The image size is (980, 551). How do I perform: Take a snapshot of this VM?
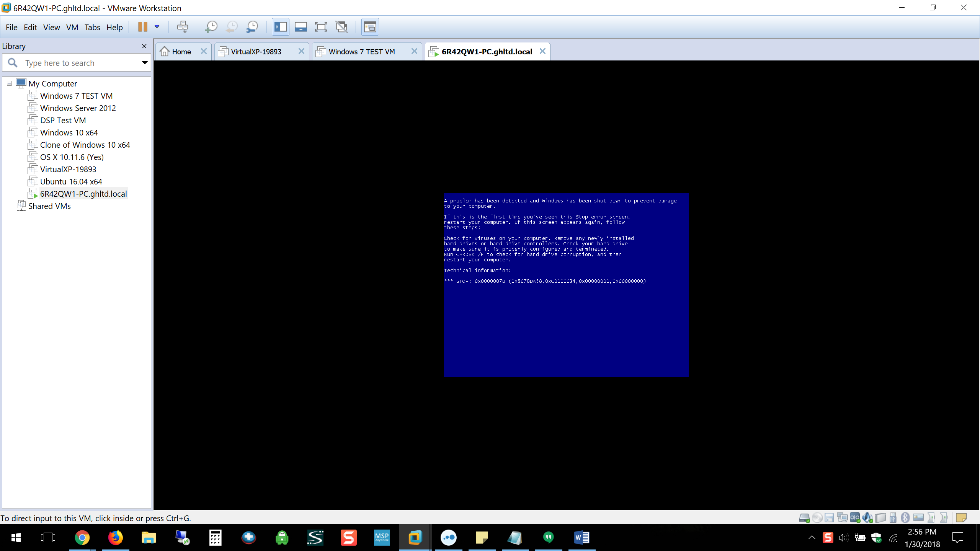point(211,27)
